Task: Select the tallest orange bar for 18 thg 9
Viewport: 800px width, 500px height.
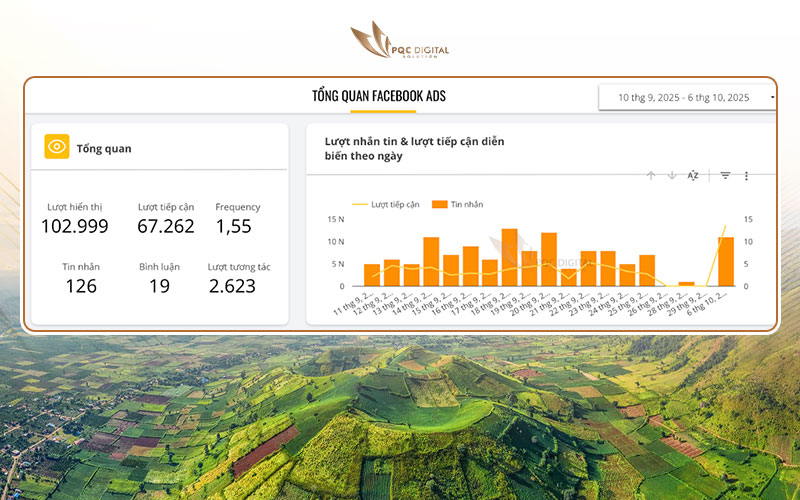Action: pos(510,257)
